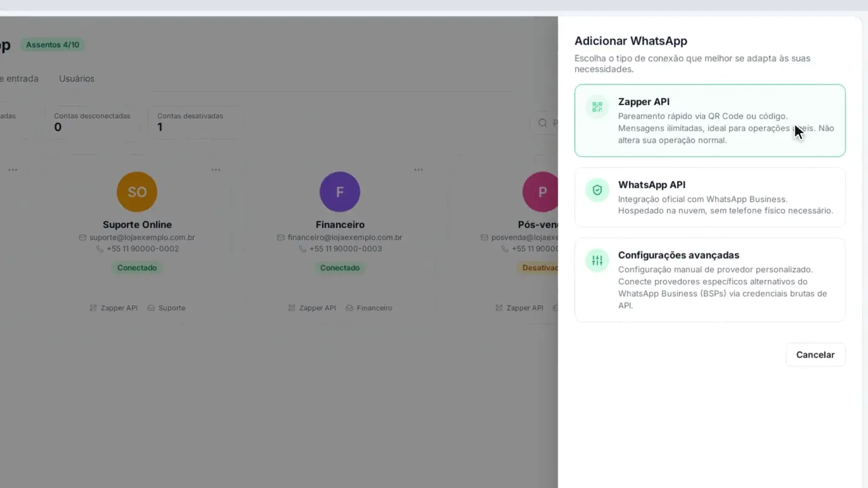This screenshot has width=868, height=488.
Task: Click Conectado status under Financeiro
Action: [x=340, y=268]
